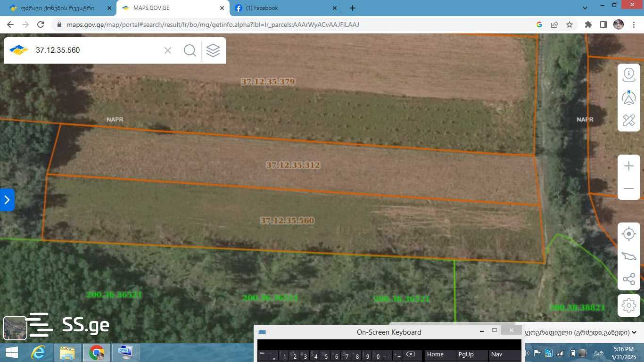Zoom in on the map
Viewport: 644px width, 362px height.
coord(628,166)
